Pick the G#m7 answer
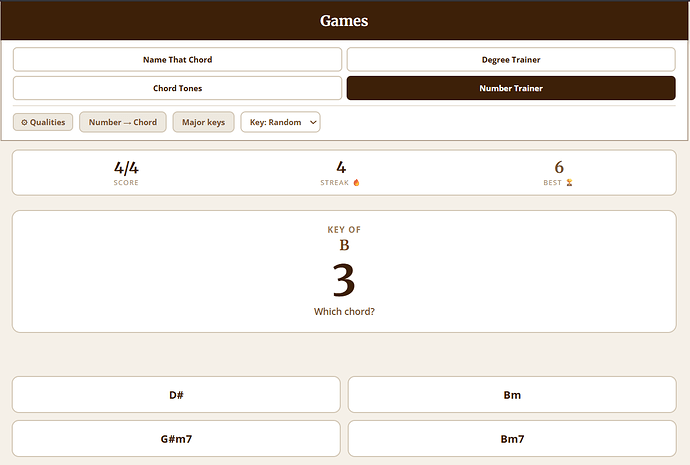 click(x=176, y=439)
